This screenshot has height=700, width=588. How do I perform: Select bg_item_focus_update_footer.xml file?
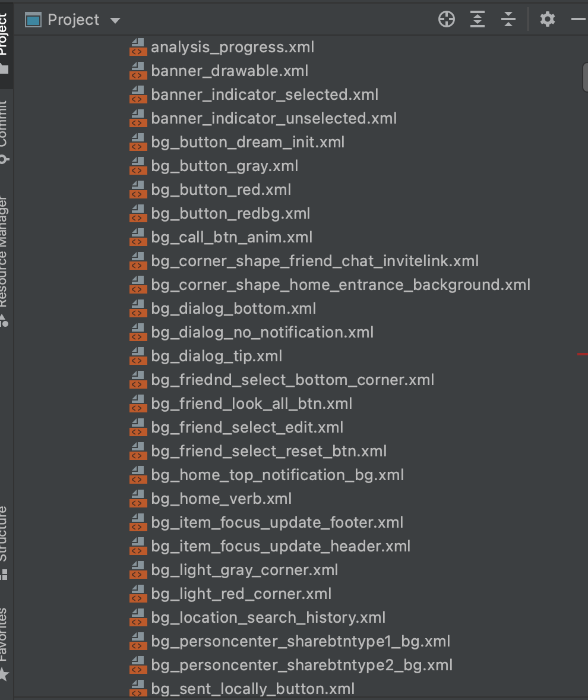[x=277, y=522]
